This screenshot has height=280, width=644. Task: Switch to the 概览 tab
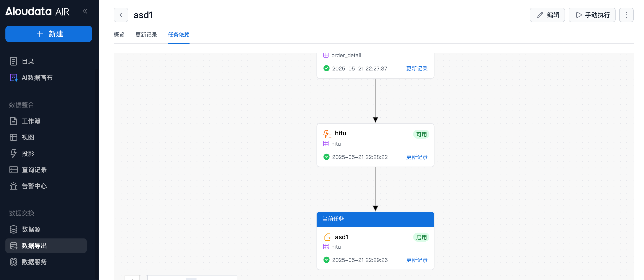pos(119,35)
